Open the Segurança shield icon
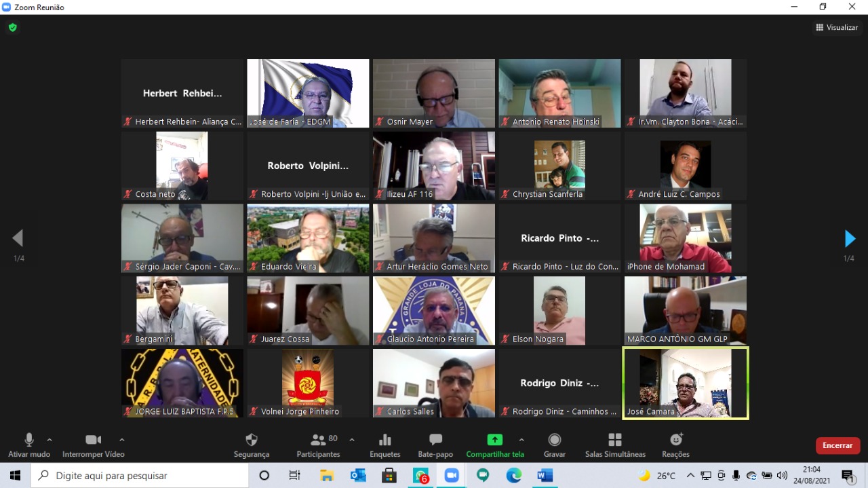 252,440
